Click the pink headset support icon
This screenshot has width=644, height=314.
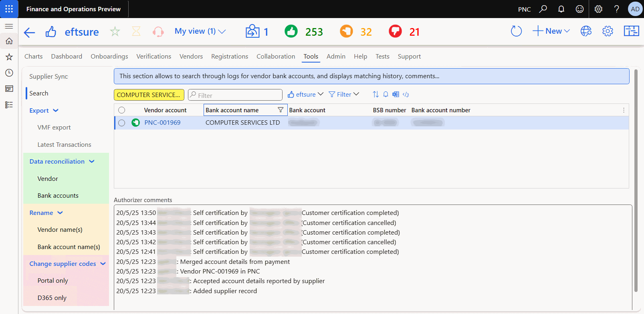158,32
